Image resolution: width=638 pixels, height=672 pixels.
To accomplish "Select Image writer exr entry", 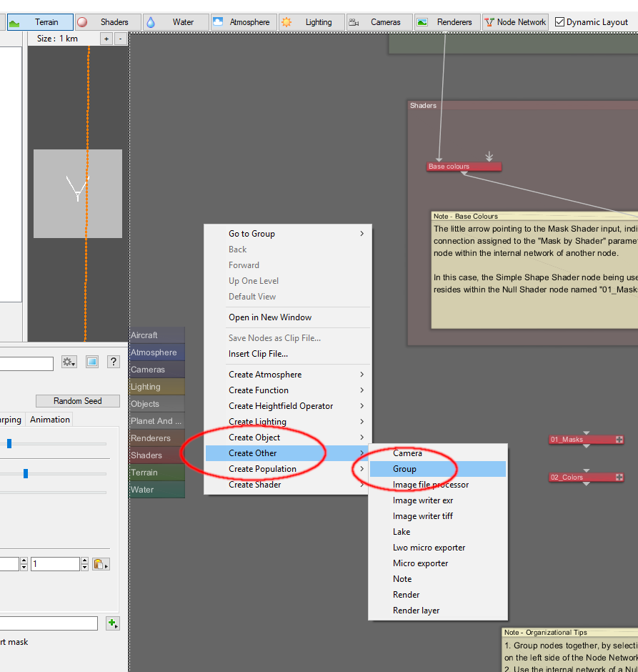I will (438, 500).
